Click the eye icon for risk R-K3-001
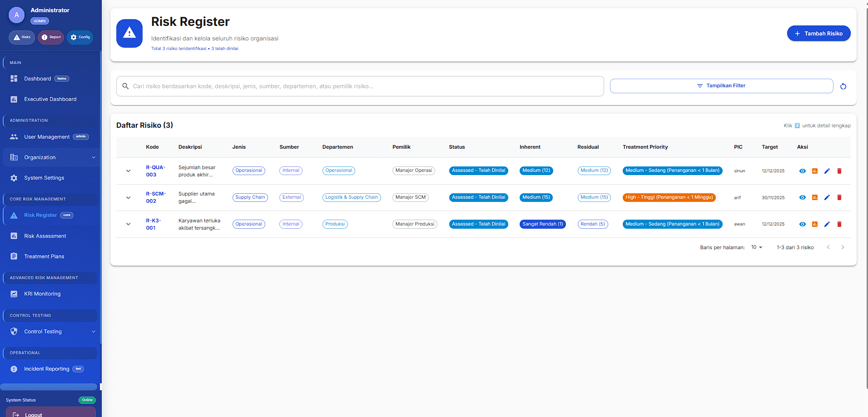The width and height of the screenshot is (868, 417). [x=802, y=224]
